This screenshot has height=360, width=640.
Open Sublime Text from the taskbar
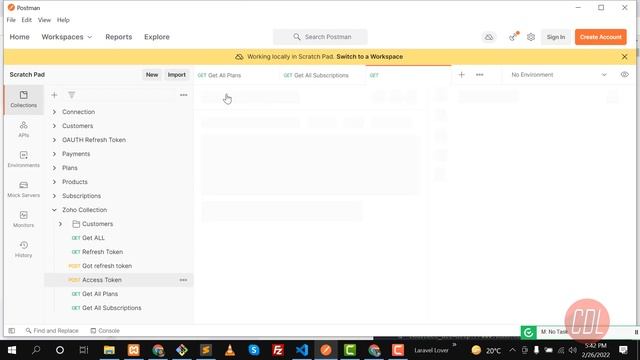click(x=206, y=350)
